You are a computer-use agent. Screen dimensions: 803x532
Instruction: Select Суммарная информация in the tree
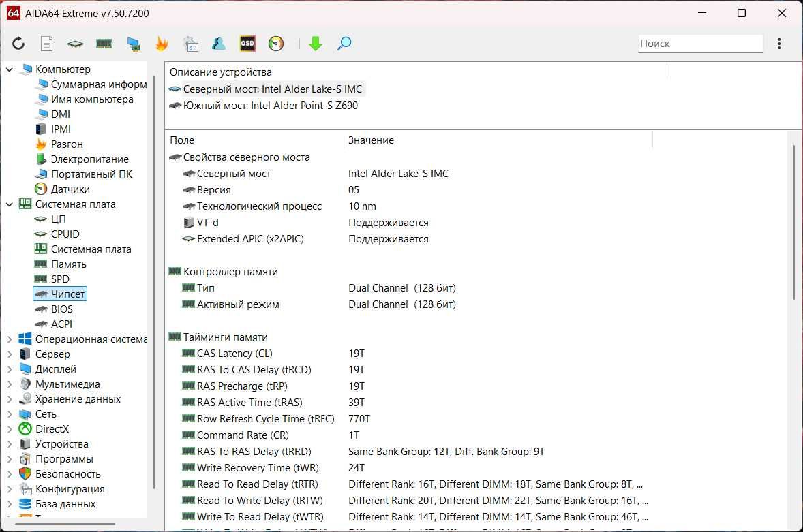[91, 84]
